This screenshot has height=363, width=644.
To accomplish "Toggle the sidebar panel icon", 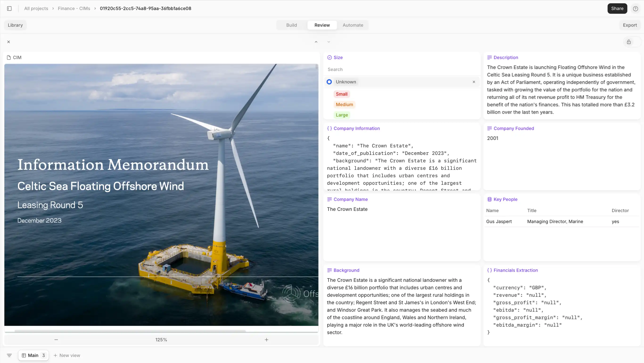I will pos(9,8).
